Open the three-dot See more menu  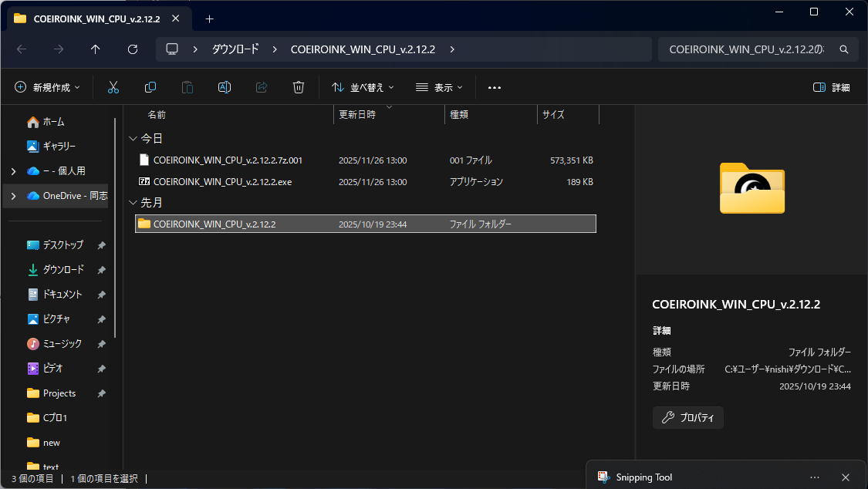click(x=495, y=87)
